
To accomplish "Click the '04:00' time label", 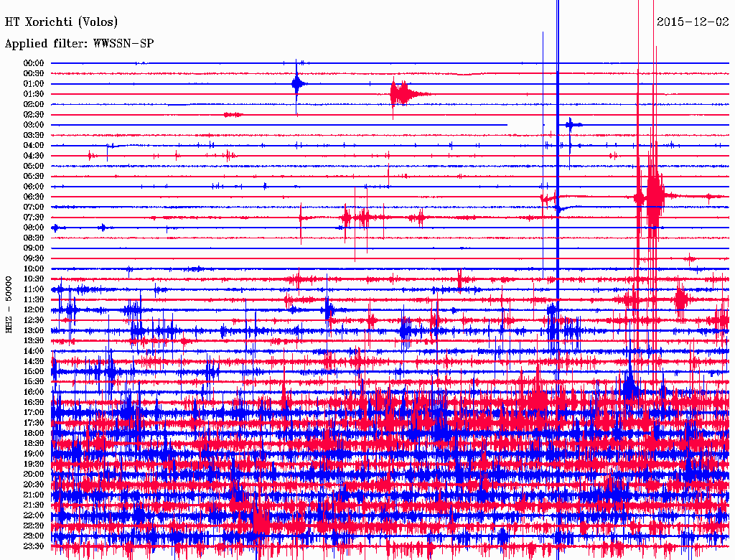I will [34, 146].
